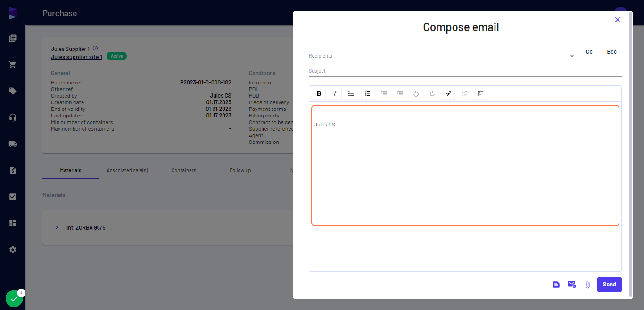Expand the Intl ZORBA 95/5 material row
This screenshot has width=644, height=310.
tap(57, 227)
